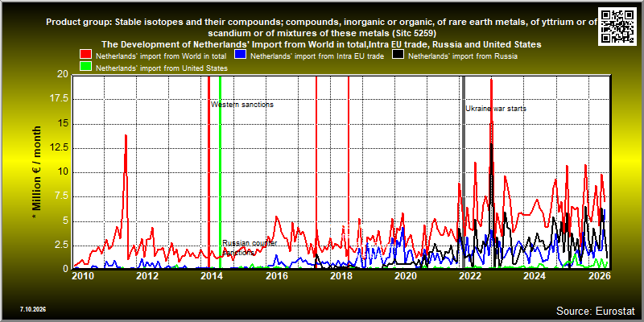Click the y-axis title 'Million € / month'
The image size is (644, 322).
tap(37, 171)
